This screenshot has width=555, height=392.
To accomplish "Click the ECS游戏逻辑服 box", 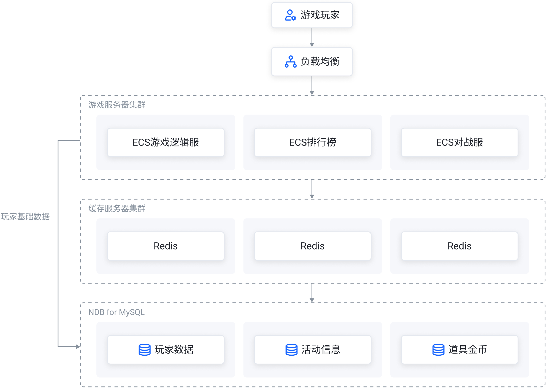I will click(x=166, y=142).
